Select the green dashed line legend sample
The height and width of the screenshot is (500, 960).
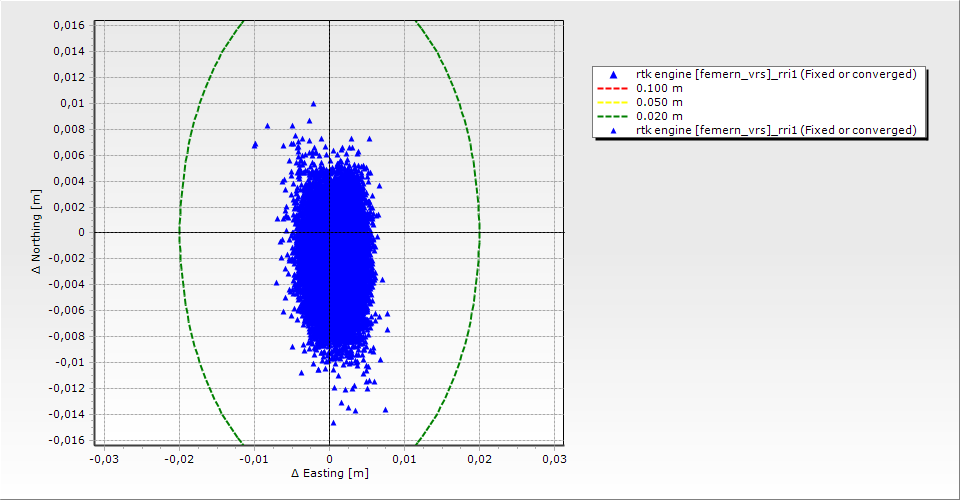point(614,116)
